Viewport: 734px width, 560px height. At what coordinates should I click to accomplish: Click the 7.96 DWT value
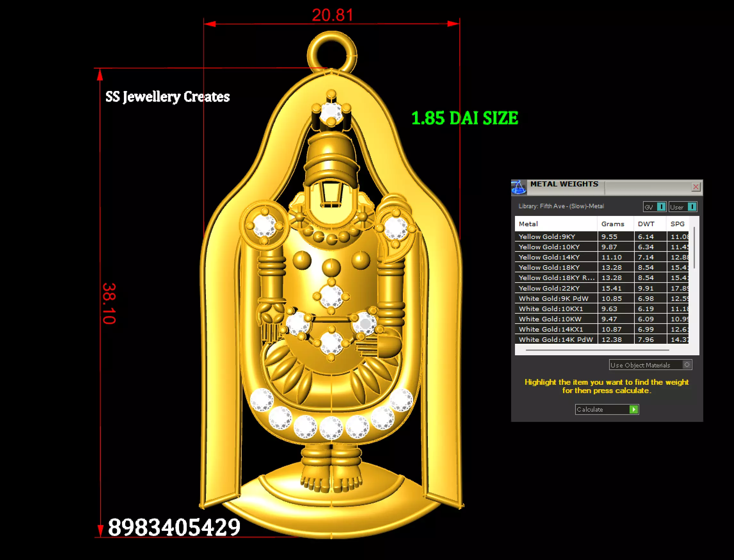(x=646, y=339)
